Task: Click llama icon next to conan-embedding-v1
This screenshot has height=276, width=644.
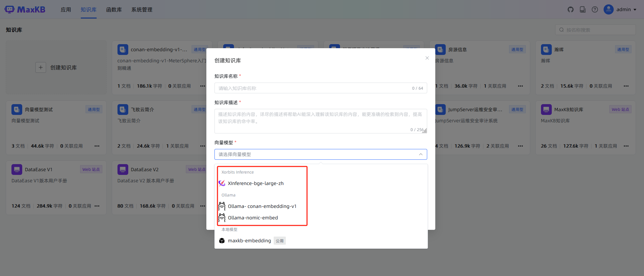Action: [222, 206]
